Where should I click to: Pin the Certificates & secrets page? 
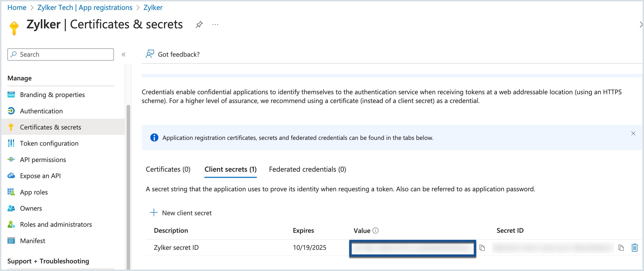pyautogui.click(x=199, y=24)
